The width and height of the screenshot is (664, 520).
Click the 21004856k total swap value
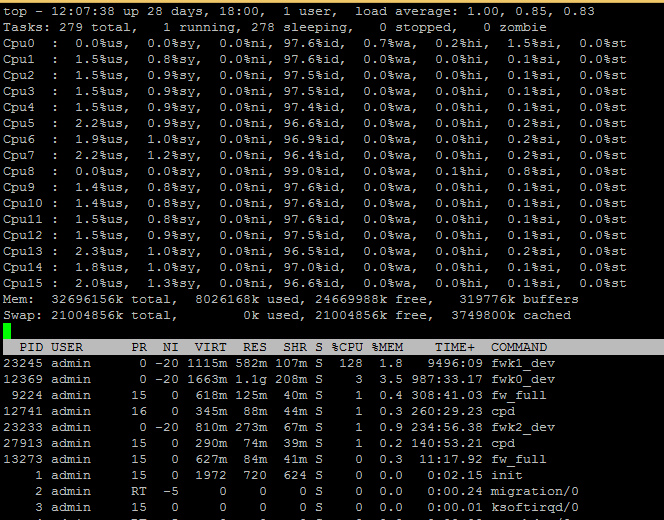point(87,315)
